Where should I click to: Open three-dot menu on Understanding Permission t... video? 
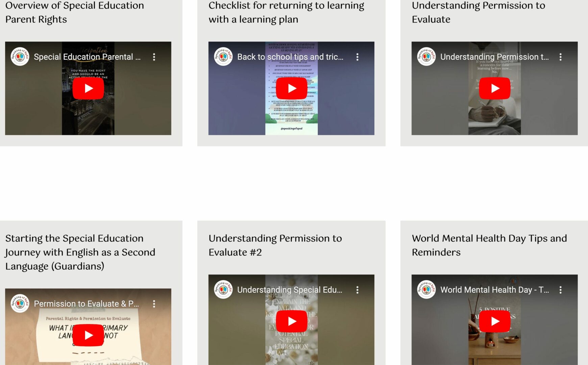(560, 57)
